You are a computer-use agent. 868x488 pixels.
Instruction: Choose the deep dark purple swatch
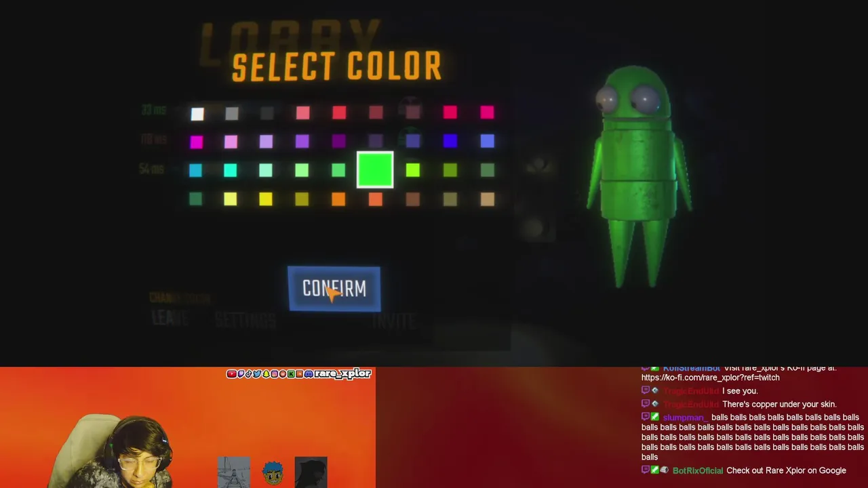pos(338,141)
